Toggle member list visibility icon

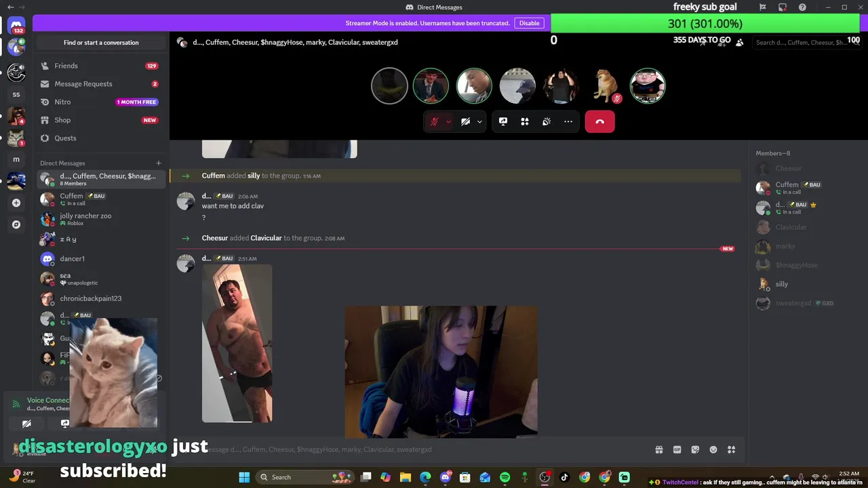point(740,42)
